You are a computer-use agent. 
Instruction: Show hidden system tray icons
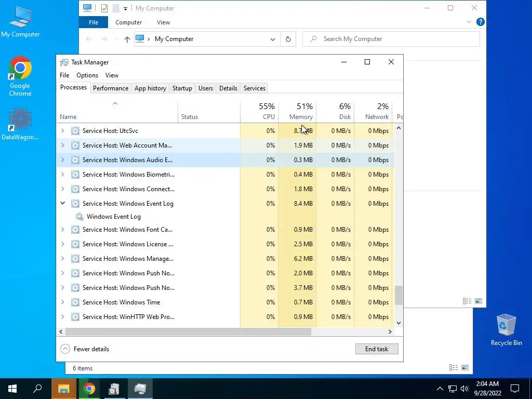pyautogui.click(x=440, y=389)
